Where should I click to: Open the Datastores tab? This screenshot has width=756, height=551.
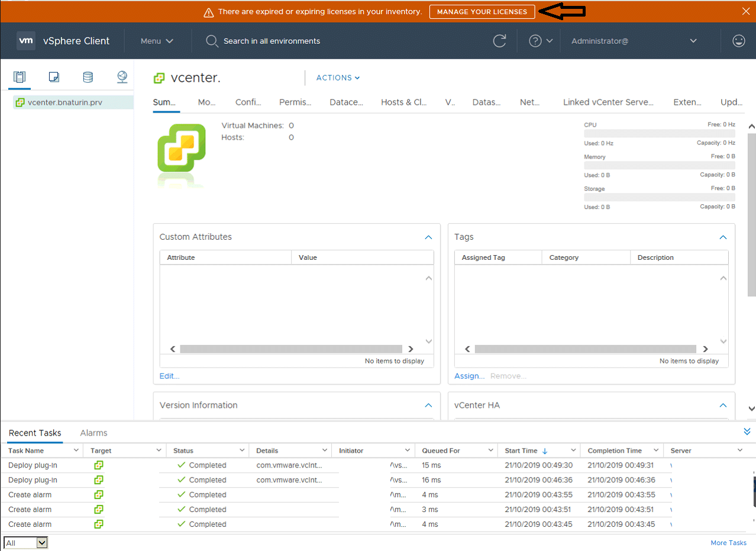coord(486,102)
